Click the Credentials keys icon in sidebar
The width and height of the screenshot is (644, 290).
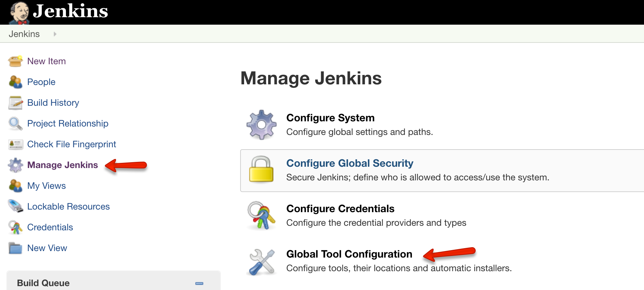(x=15, y=227)
